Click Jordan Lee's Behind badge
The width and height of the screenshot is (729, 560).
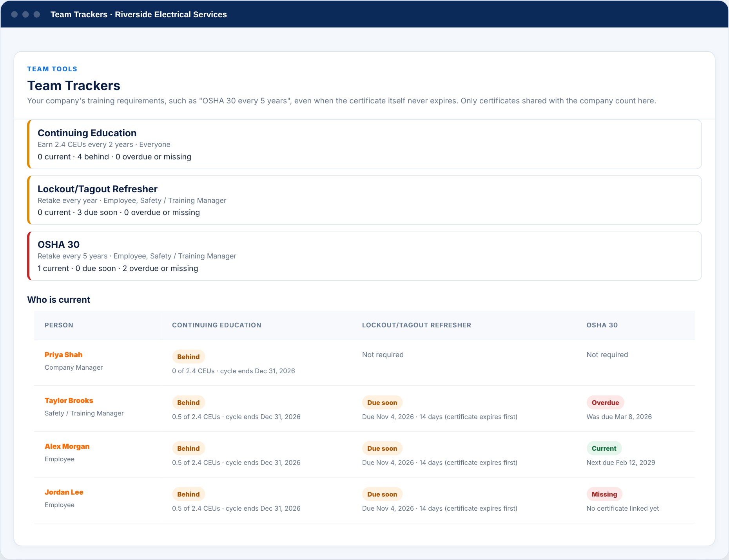[189, 494]
